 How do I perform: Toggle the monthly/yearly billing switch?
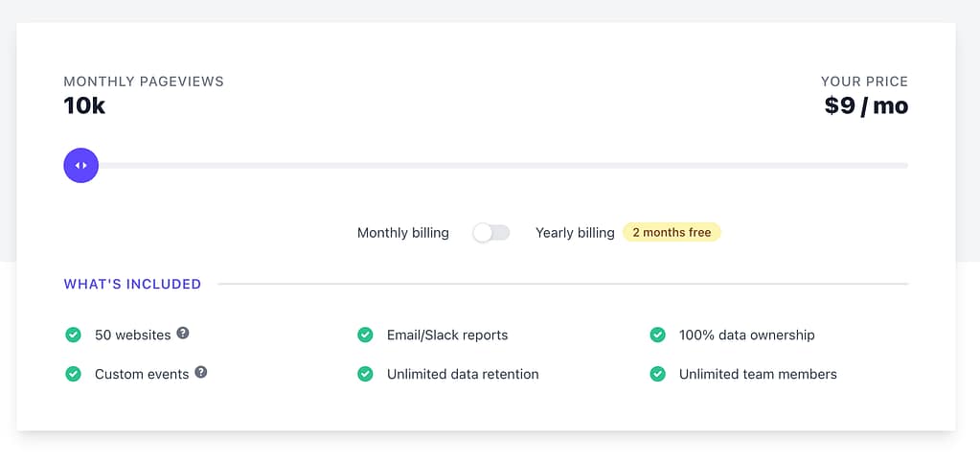click(x=491, y=233)
